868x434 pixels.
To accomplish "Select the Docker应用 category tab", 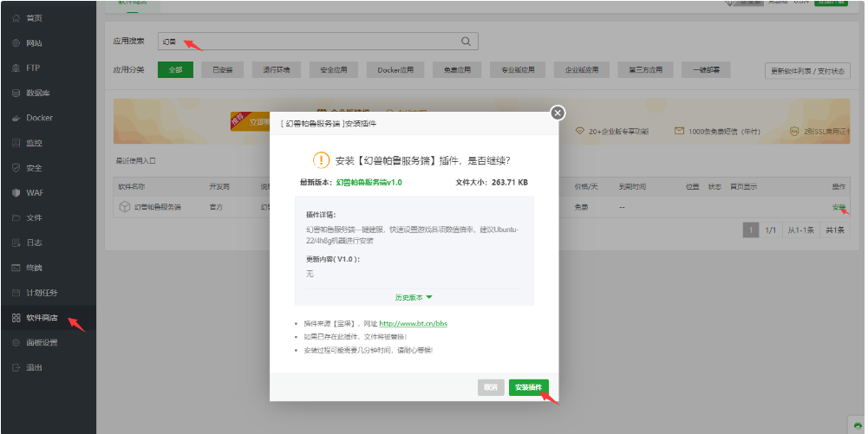I will (x=395, y=69).
